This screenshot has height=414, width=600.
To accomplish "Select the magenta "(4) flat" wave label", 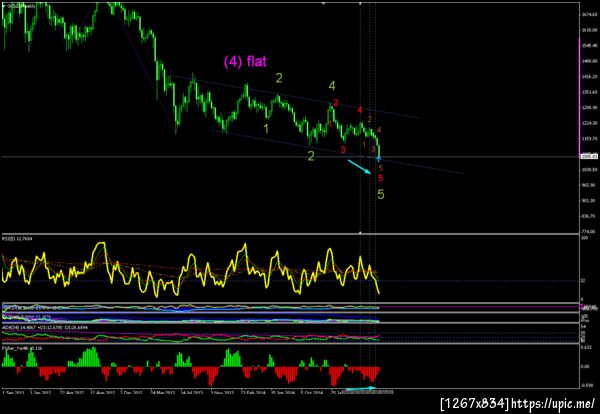I will [245, 62].
